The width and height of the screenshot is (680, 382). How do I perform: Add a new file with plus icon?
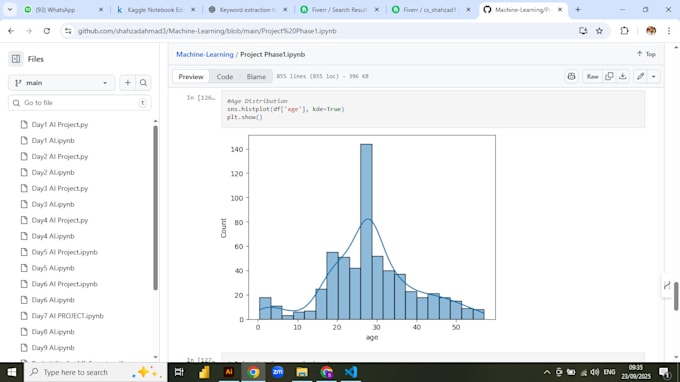click(128, 83)
